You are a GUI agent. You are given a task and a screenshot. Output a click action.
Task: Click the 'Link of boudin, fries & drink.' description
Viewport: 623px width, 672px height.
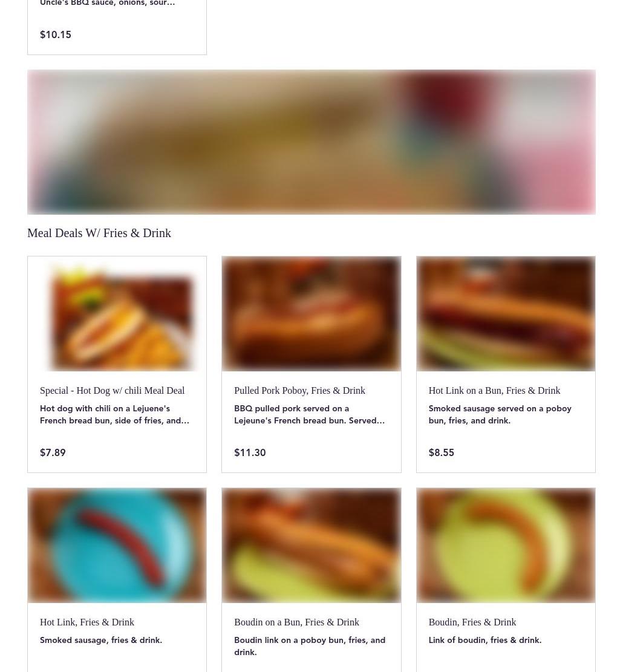pyautogui.click(x=485, y=640)
